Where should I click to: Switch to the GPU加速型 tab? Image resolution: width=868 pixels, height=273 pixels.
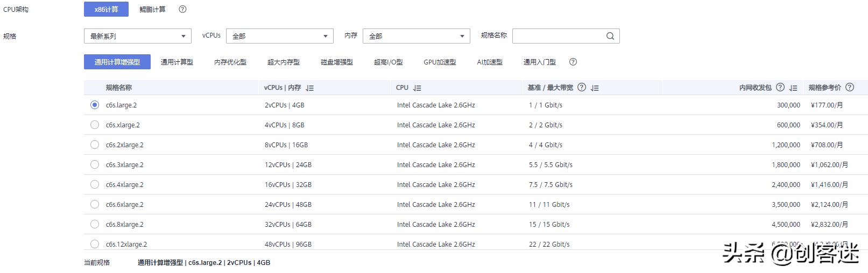pos(440,62)
